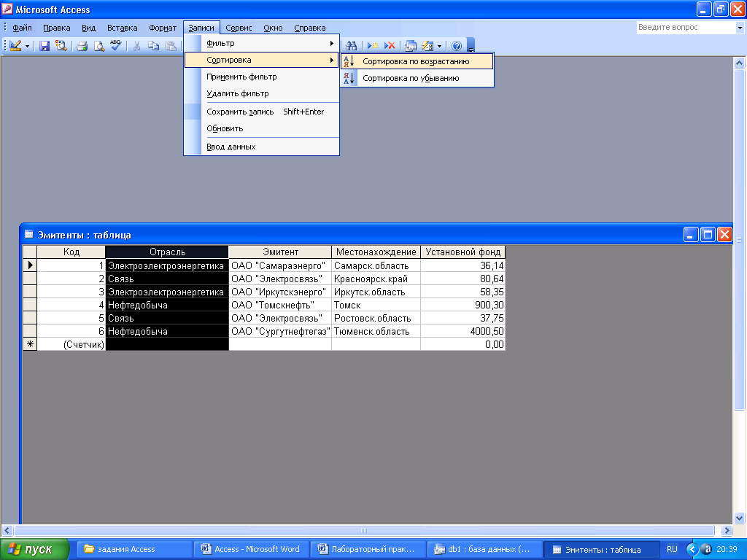Select the Отрасль column header
The width and height of the screenshot is (747, 560).
(x=167, y=252)
